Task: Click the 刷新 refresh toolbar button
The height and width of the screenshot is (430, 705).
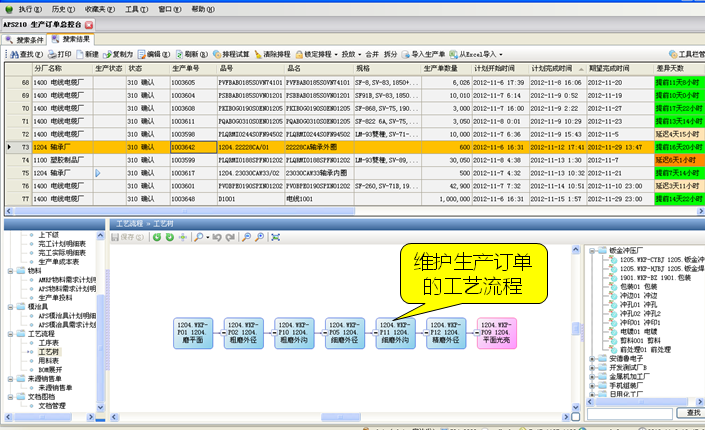Action: (191, 52)
